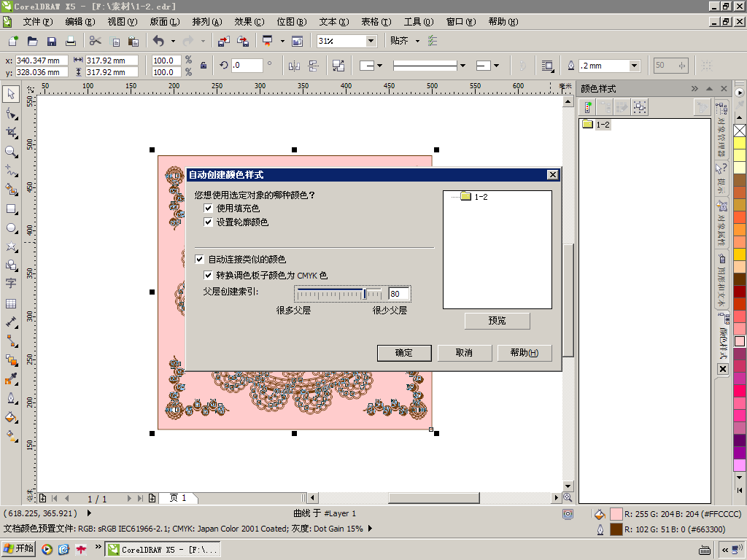
Task: Click CorelDRAW X5 taskbar button
Action: tap(163, 550)
